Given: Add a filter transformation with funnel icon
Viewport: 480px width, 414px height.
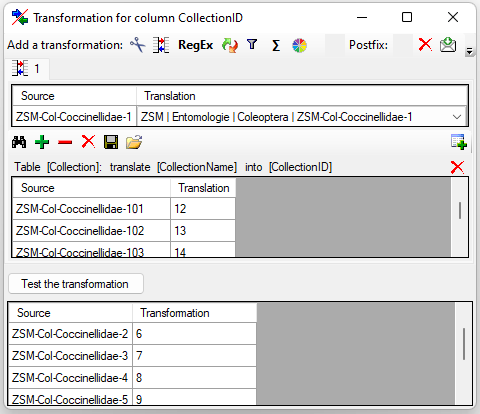Looking at the screenshot, I should 252,44.
